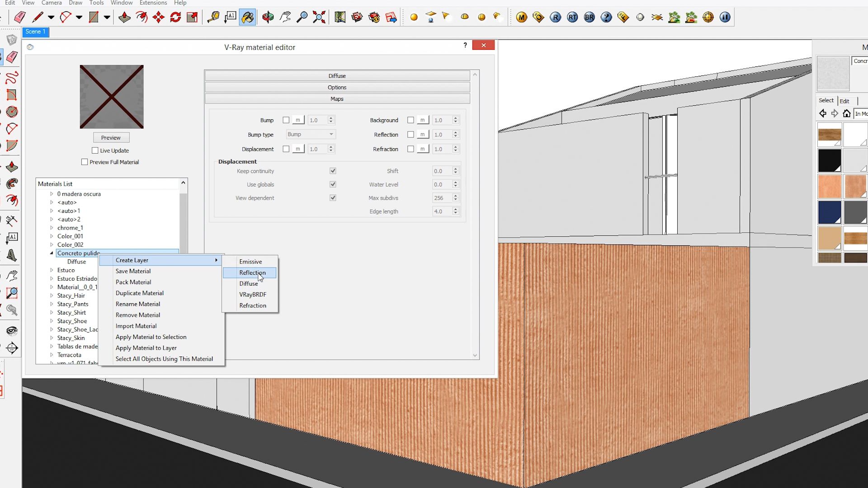Open the Rectangle tool dropdown arrow
The height and width of the screenshot is (488, 868).
coord(107,17)
